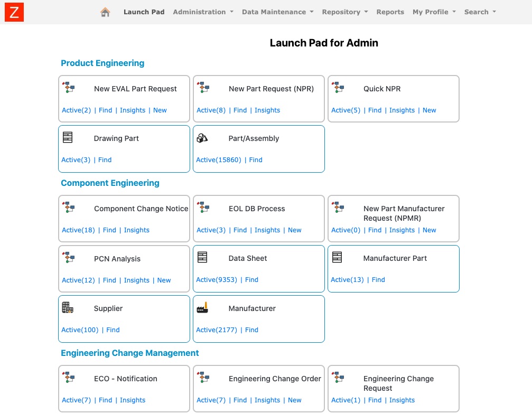Click the Component Change Notice workflow icon
The height and width of the screenshot is (414, 532).
click(69, 207)
